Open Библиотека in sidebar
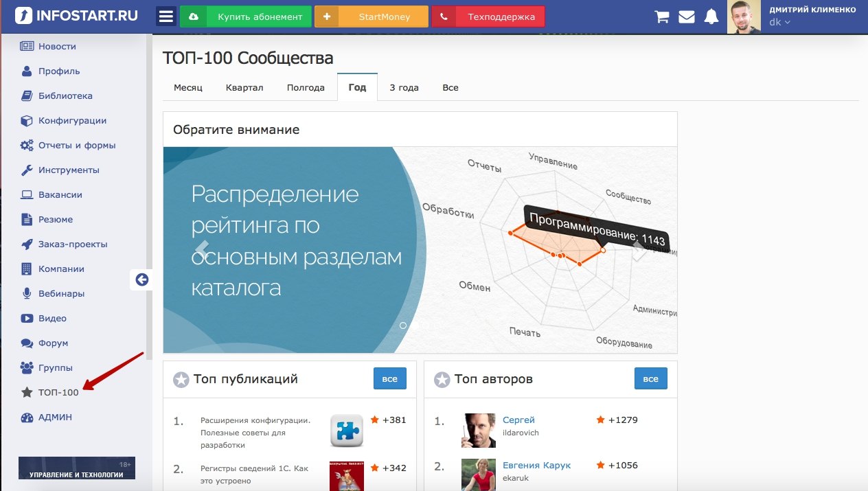The image size is (868, 491). point(65,95)
